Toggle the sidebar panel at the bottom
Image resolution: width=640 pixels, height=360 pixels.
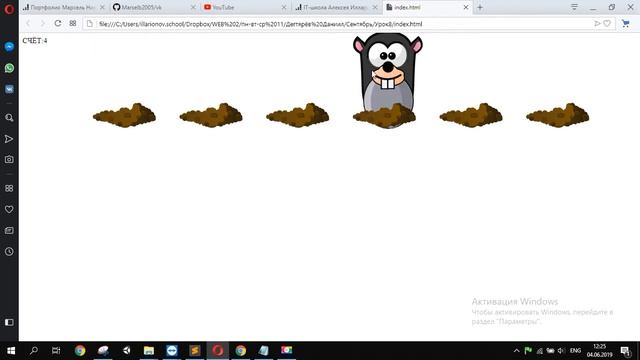tap(9, 322)
